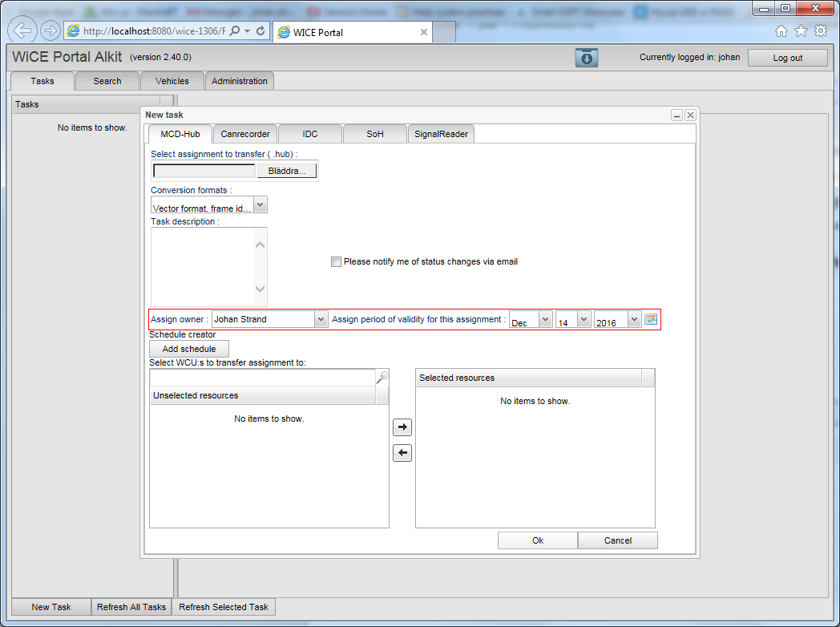
Task: Open the calendar date picker icon
Action: [651, 319]
